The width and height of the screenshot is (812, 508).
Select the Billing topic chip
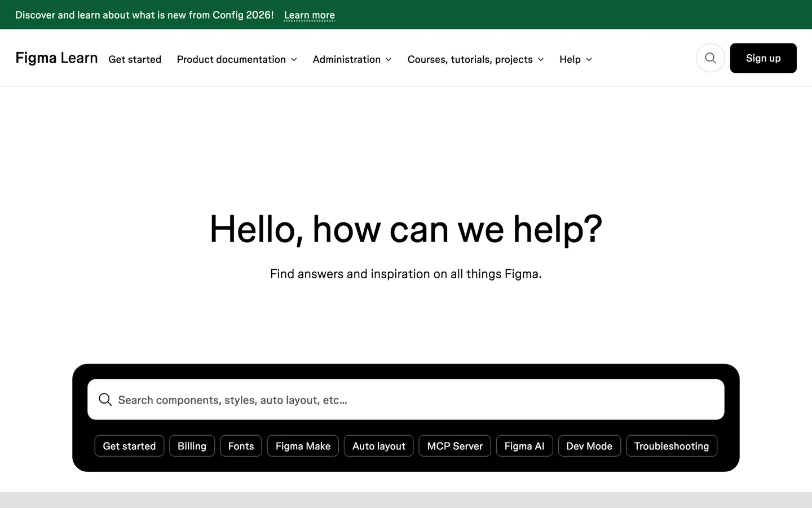pyautogui.click(x=192, y=446)
